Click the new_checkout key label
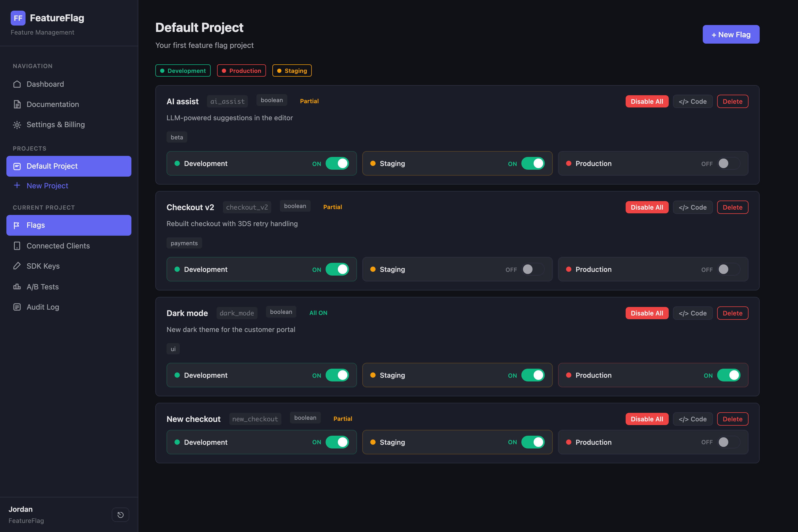The width and height of the screenshot is (798, 532). coord(255,419)
